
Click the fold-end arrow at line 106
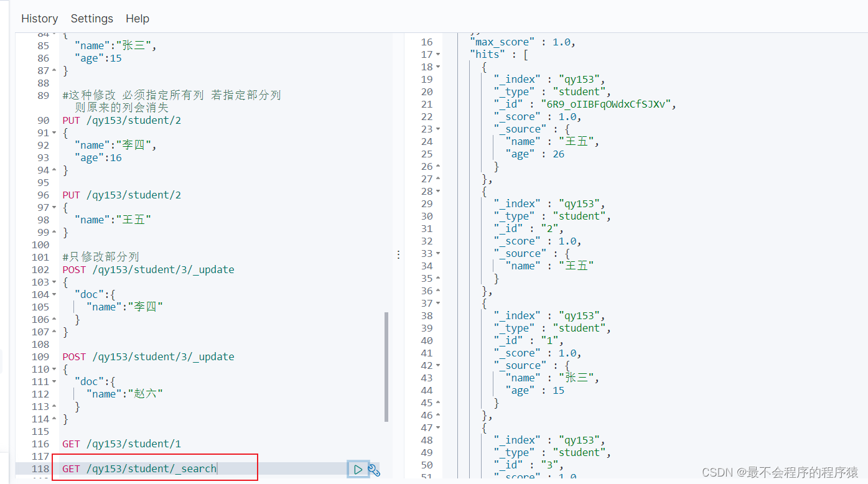pyautogui.click(x=54, y=319)
